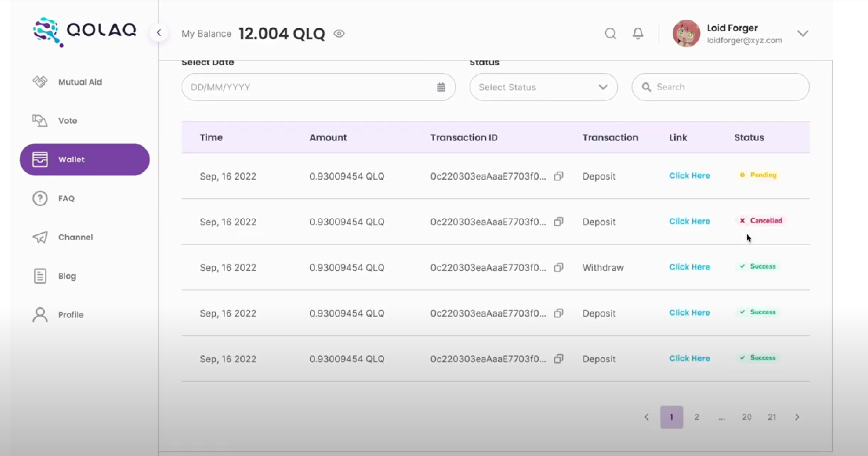Copy transaction ID of the Withdraw row
Viewport: 868px width, 456px height.
tap(559, 268)
